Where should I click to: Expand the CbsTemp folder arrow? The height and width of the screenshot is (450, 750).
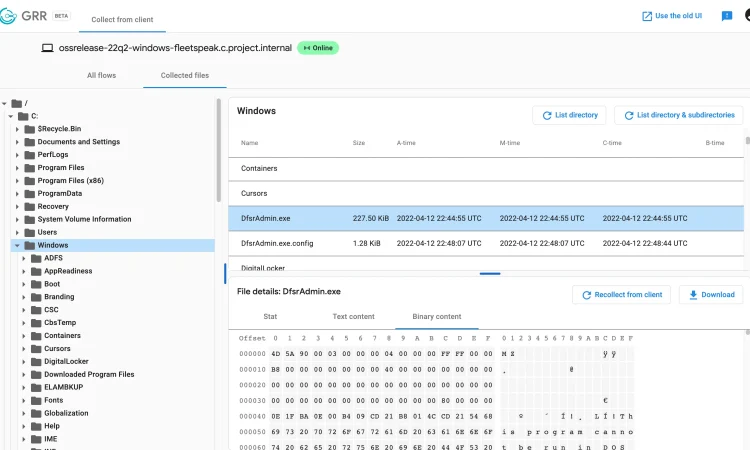pos(24,323)
